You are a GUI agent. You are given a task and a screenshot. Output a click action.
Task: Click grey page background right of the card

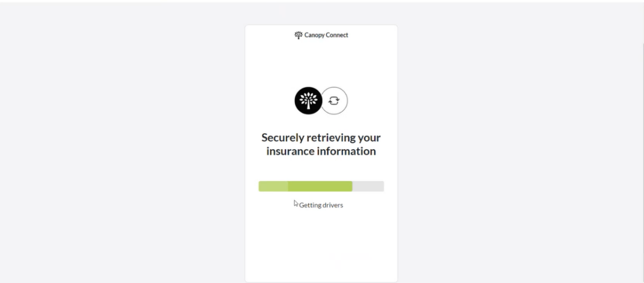click(x=518, y=144)
